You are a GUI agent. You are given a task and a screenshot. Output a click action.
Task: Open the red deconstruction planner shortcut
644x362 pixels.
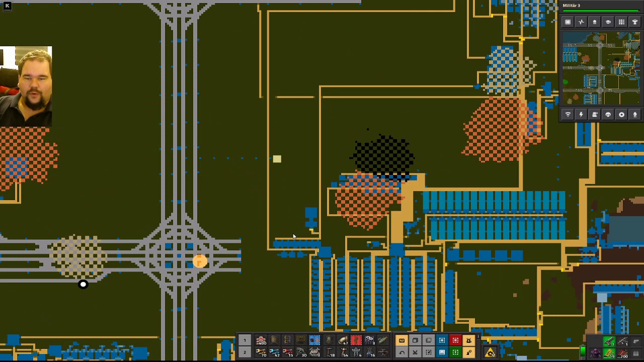point(455,340)
